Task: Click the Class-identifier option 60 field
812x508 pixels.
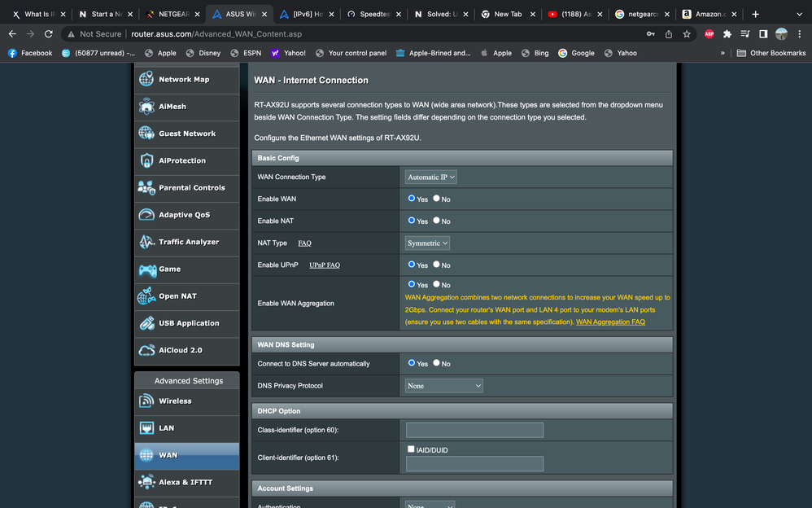Action: coord(474,430)
